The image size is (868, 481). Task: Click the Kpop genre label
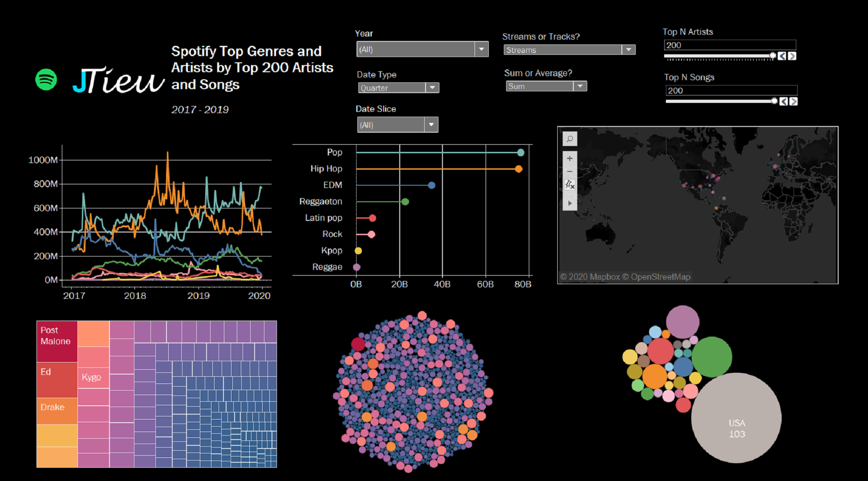pos(332,250)
